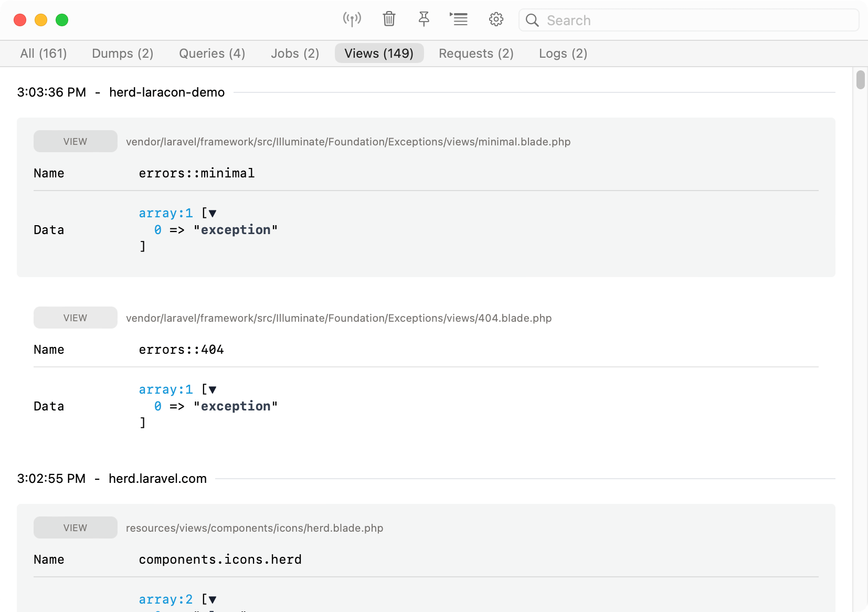Click inside the Search field

click(x=693, y=20)
